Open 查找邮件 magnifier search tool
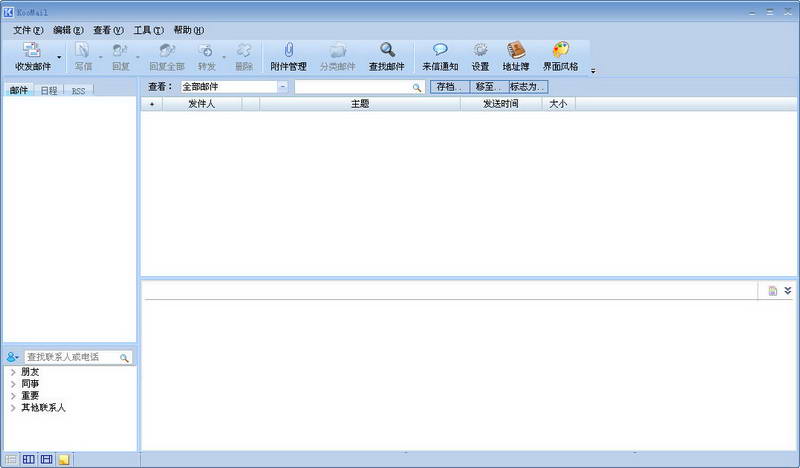 pyautogui.click(x=387, y=50)
